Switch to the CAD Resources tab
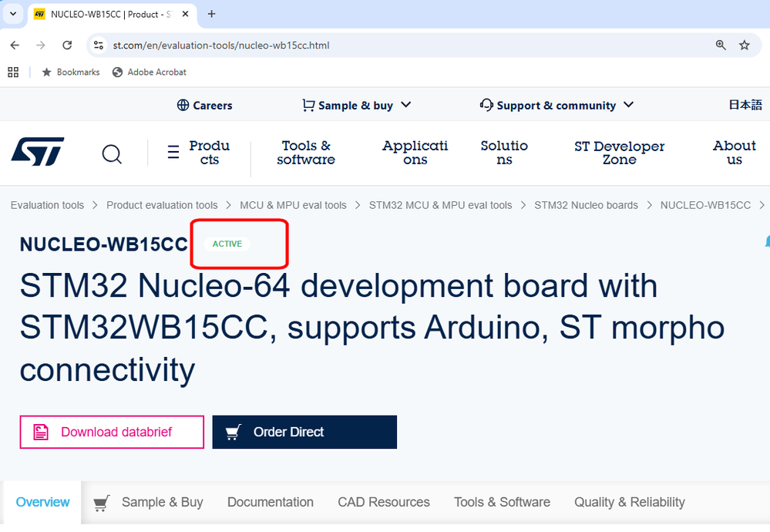This screenshot has width=770, height=532. coord(384,502)
